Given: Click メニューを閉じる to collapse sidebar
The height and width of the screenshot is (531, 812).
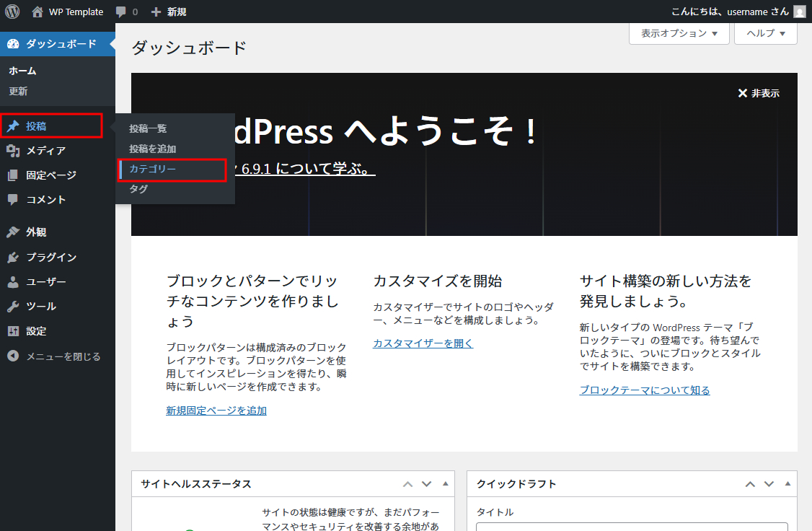Looking at the screenshot, I should pyautogui.click(x=63, y=356).
